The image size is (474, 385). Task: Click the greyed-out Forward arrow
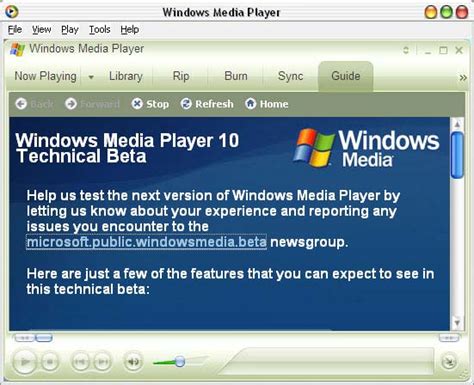(71, 104)
